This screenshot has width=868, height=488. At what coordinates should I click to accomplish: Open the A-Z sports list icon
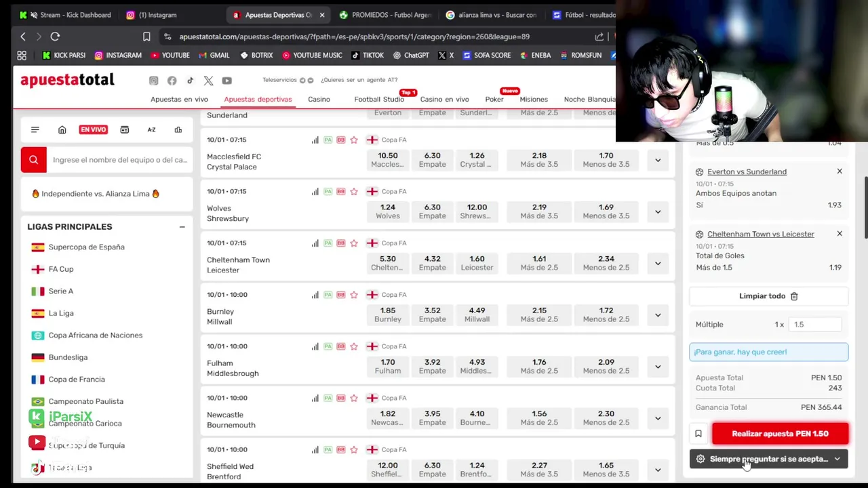[151, 129]
